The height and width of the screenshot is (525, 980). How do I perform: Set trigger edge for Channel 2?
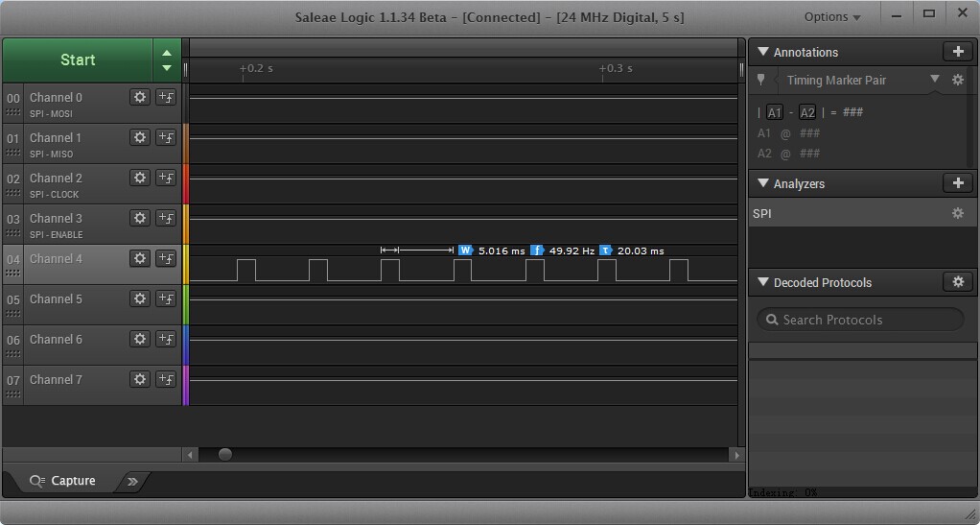coord(166,178)
